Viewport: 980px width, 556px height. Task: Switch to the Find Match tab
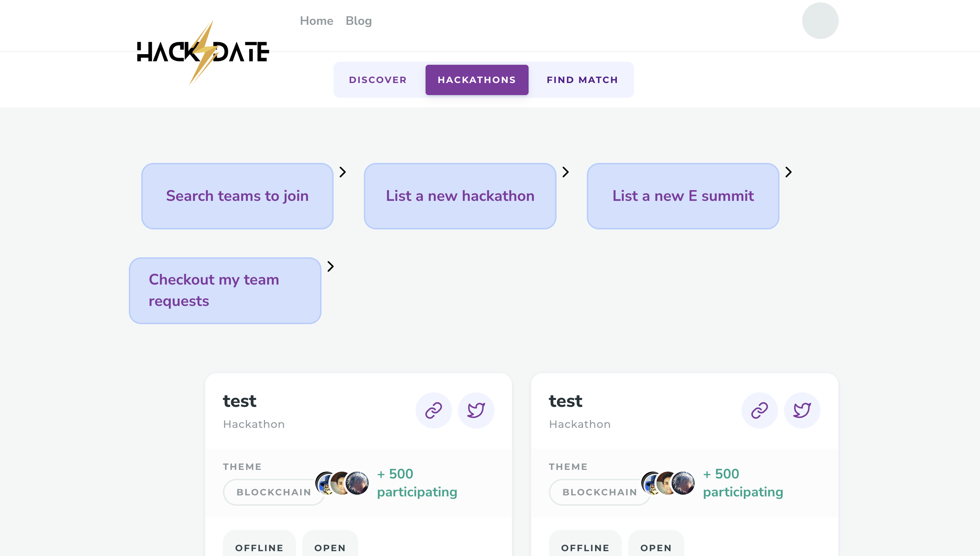pyautogui.click(x=582, y=80)
